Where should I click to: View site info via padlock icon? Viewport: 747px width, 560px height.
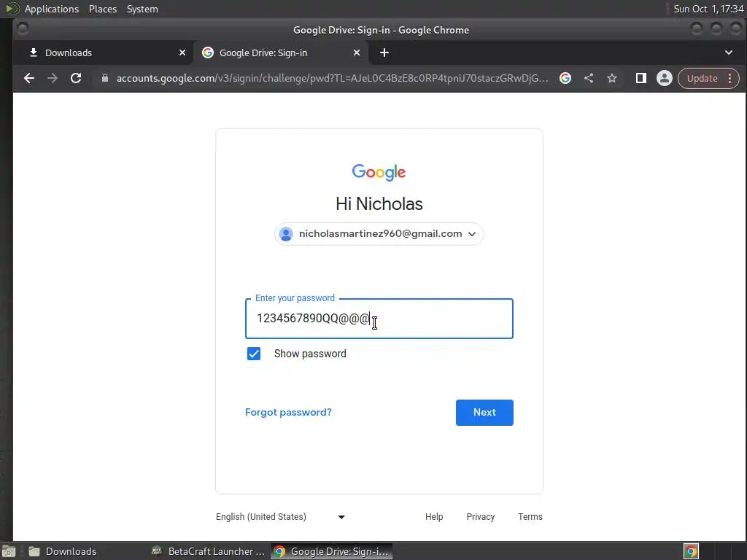pyautogui.click(x=105, y=78)
